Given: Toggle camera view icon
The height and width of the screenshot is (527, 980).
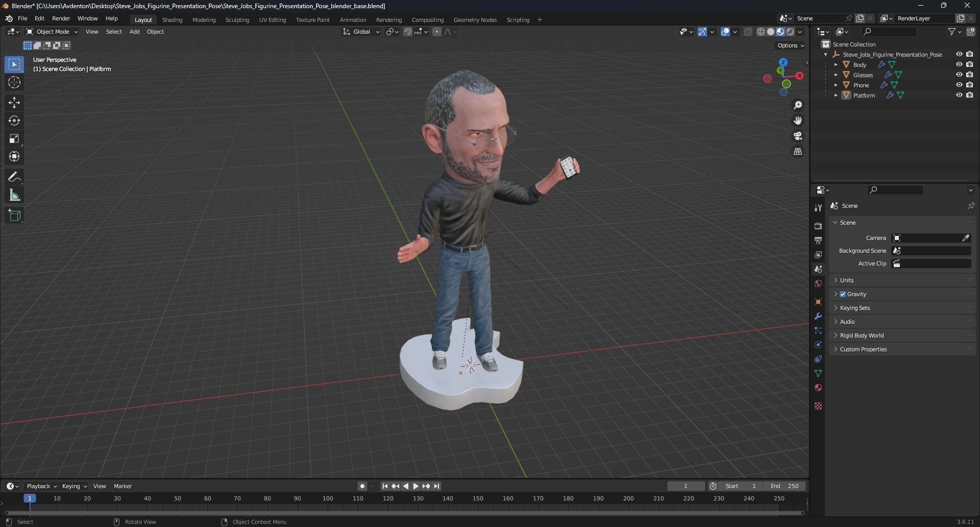Looking at the screenshot, I should coord(798,136).
